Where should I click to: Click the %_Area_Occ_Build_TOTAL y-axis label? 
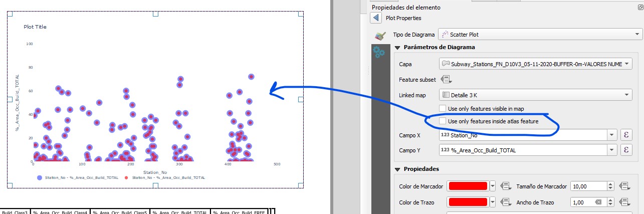(x=18, y=103)
